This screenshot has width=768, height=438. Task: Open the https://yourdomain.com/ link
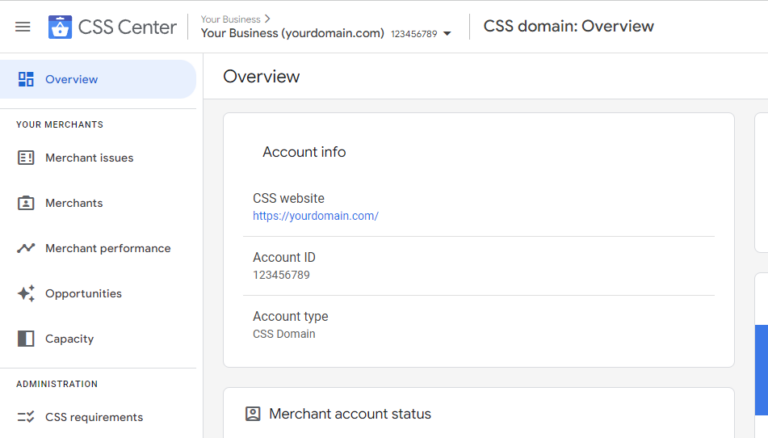click(315, 216)
